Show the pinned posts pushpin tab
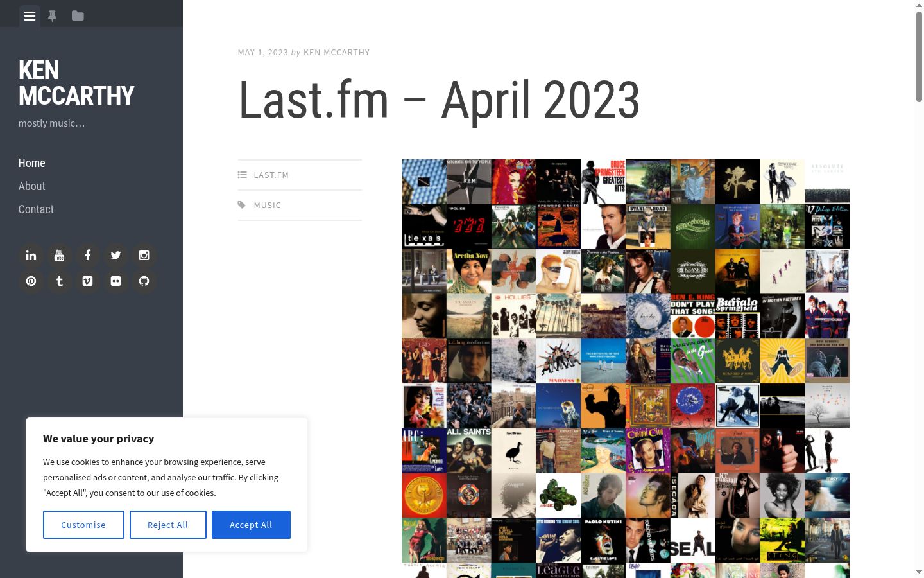 (53, 16)
